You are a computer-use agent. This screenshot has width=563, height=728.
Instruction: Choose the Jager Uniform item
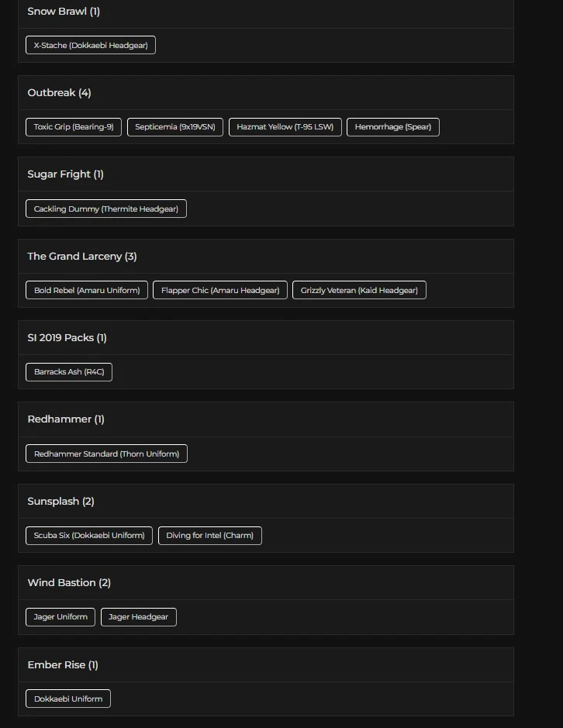tap(60, 617)
